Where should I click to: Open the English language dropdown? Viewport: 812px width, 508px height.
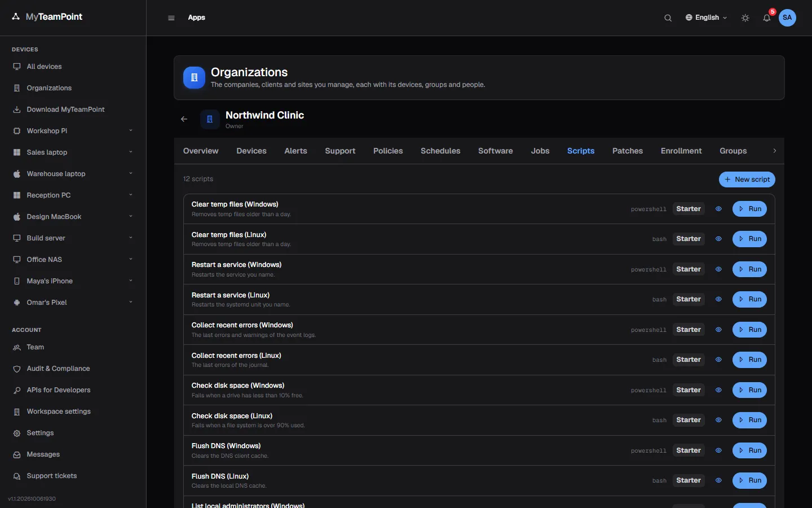(x=706, y=17)
